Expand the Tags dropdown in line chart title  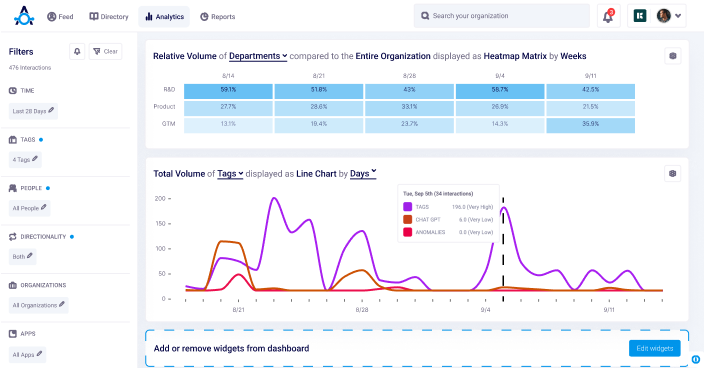coord(230,174)
